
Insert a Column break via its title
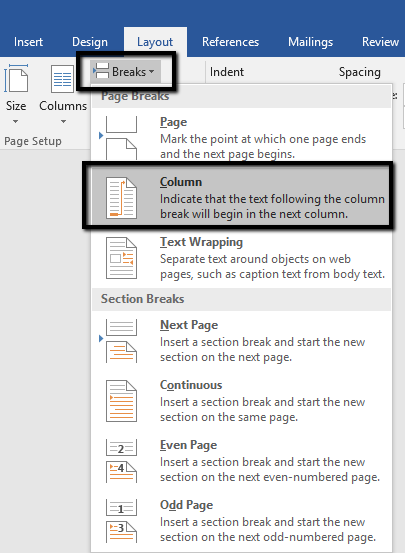[181, 182]
